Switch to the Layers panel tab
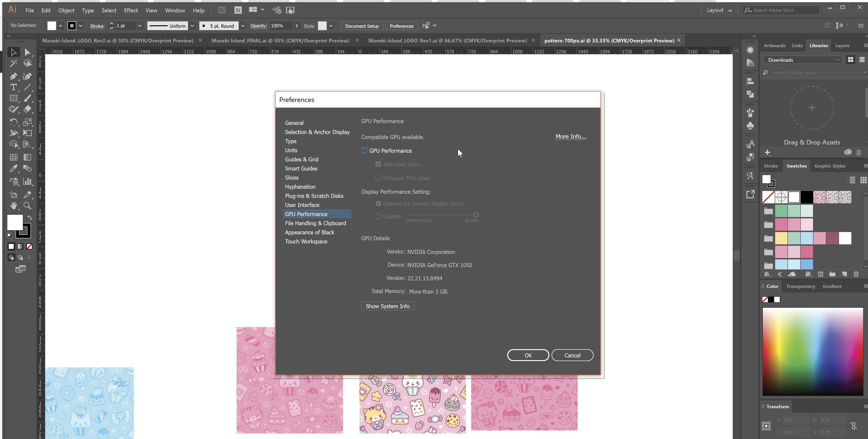Viewport: 868px width, 439px height. click(x=842, y=45)
